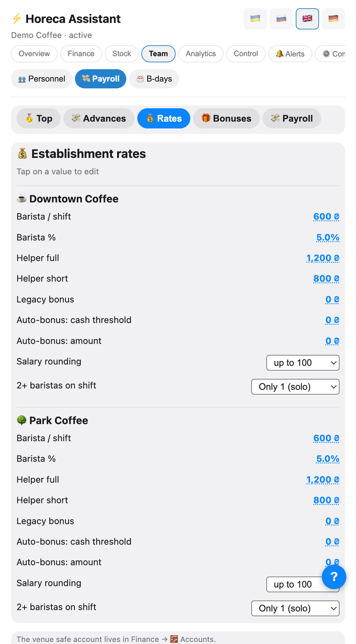Switch to the Finance tab
The width and height of the screenshot is (356, 644).
click(81, 54)
